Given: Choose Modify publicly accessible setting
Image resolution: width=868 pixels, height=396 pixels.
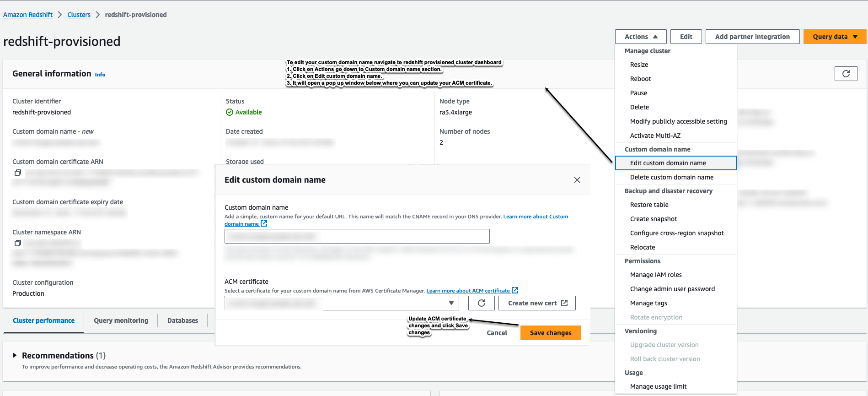Looking at the screenshot, I should pos(676,121).
